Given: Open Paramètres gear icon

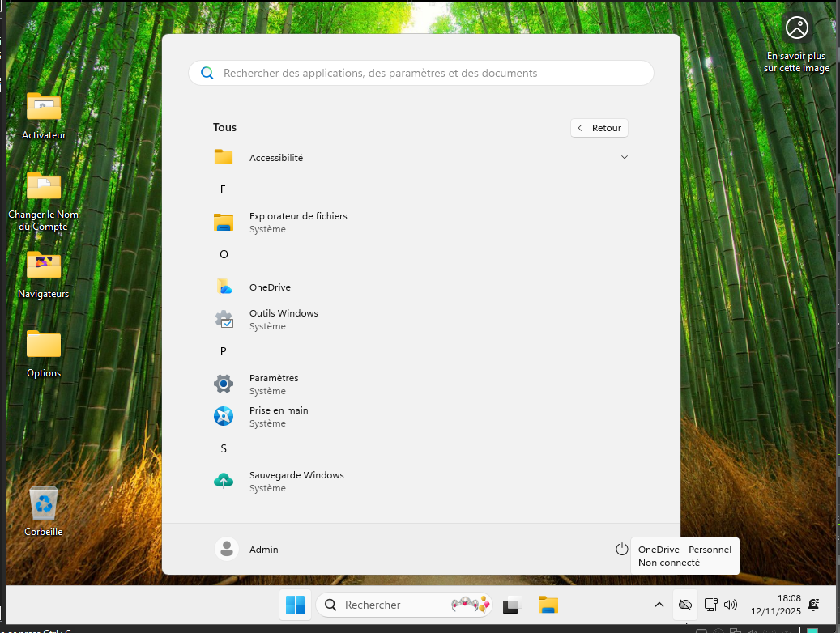Looking at the screenshot, I should [x=224, y=384].
